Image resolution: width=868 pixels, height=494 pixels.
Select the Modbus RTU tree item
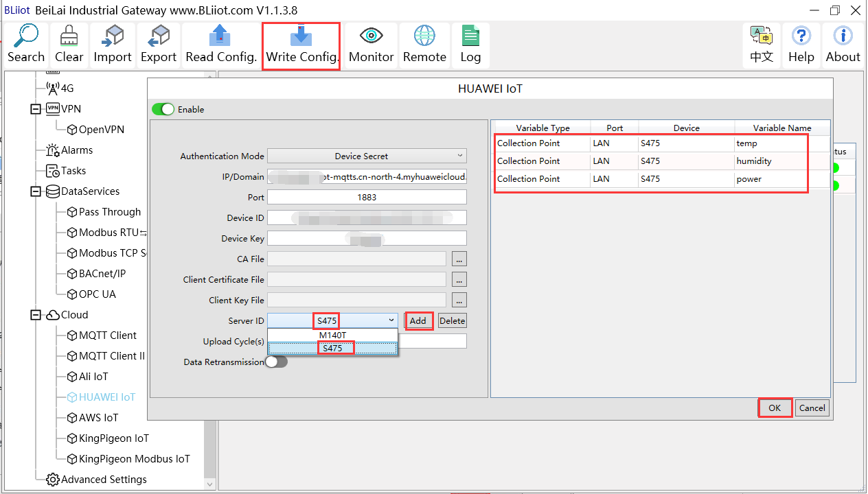click(x=106, y=233)
